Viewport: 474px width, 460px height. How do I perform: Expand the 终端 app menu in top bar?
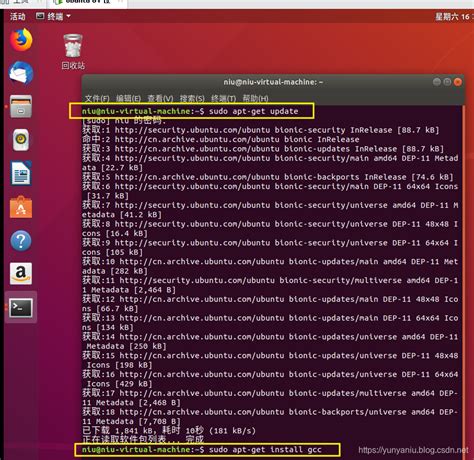(x=53, y=16)
